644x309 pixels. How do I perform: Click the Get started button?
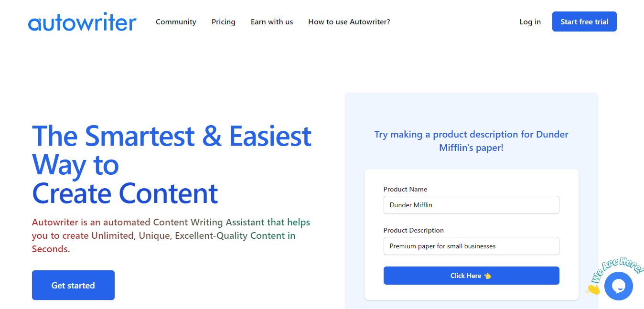click(x=73, y=285)
